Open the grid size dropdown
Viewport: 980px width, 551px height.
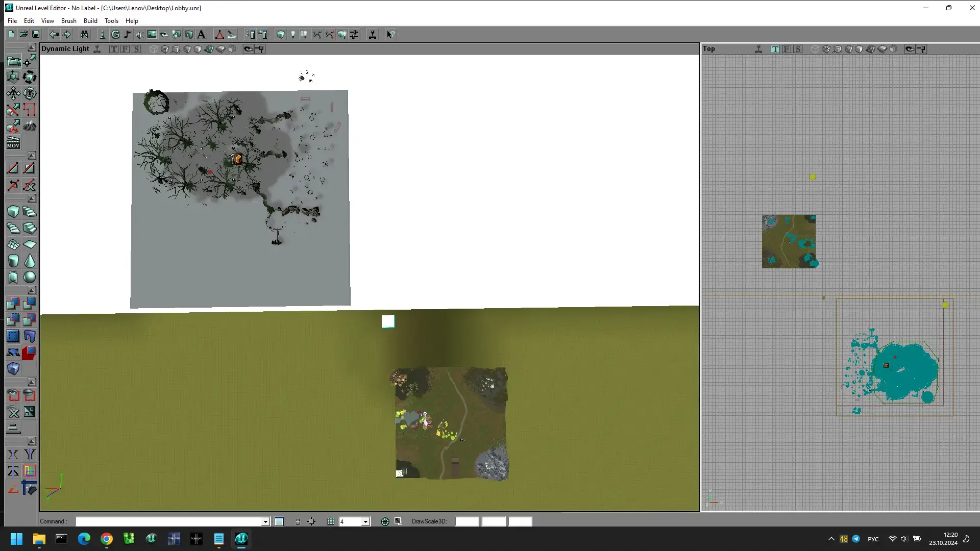click(x=365, y=521)
